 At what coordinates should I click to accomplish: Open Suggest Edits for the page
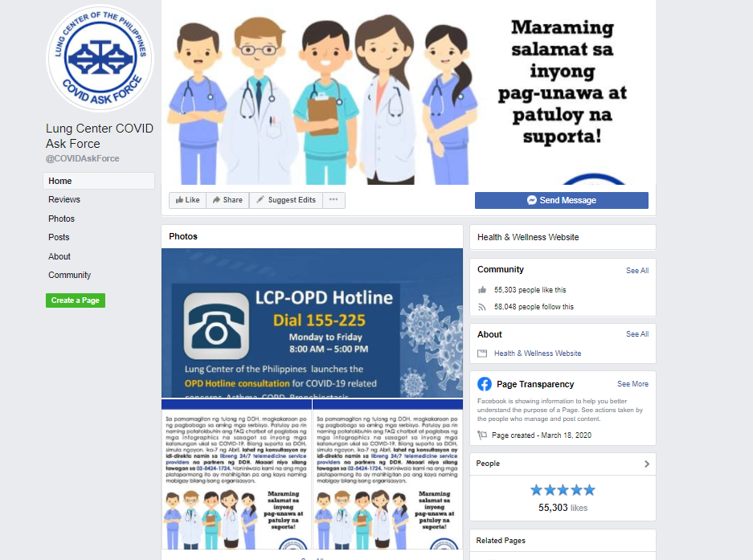pos(286,200)
